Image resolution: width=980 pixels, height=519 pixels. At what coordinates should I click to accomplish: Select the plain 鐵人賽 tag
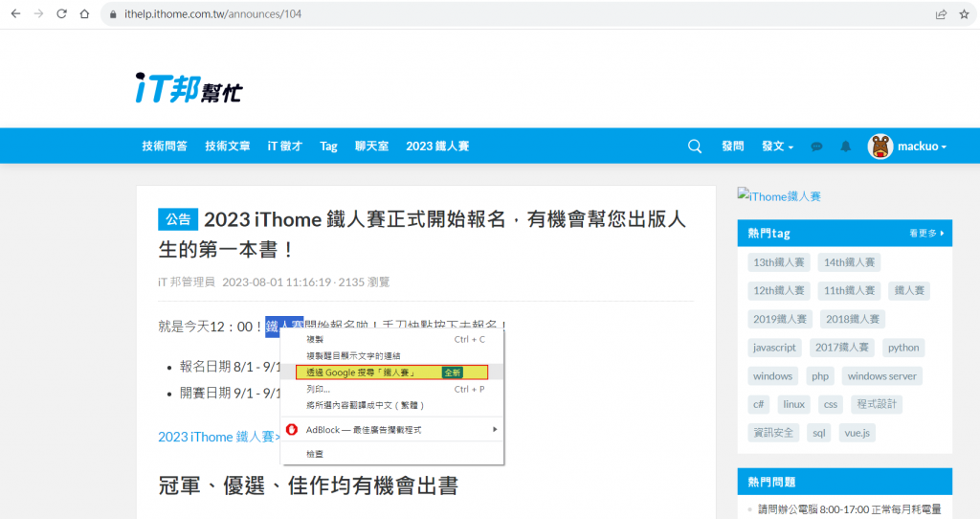click(909, 291)
